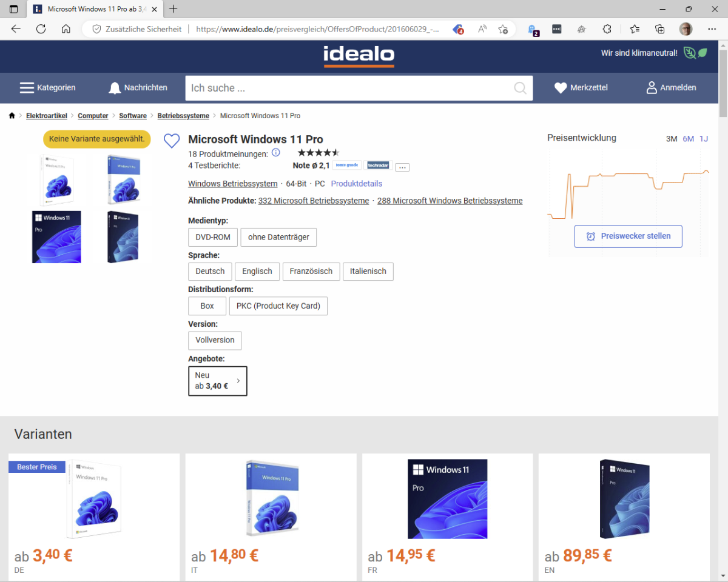
Task: Open browser settings and more menu
Action: pyautogui.click(x=712, y=28)
